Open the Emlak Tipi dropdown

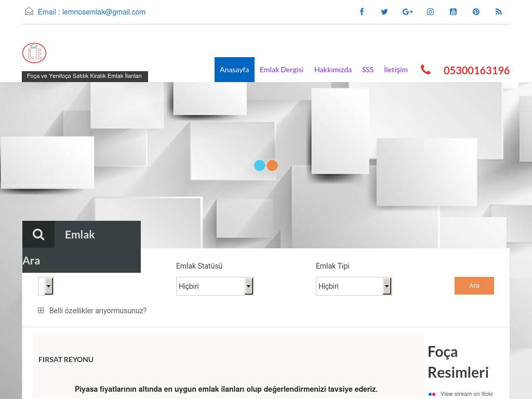coord(354,286)
